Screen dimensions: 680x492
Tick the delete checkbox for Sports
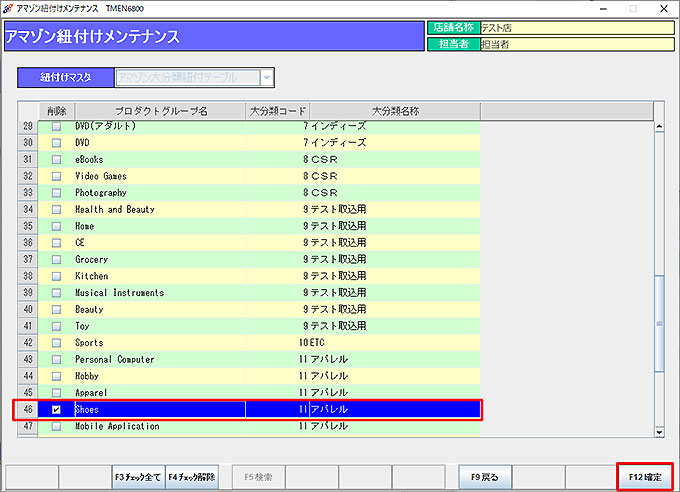(56, 343)
